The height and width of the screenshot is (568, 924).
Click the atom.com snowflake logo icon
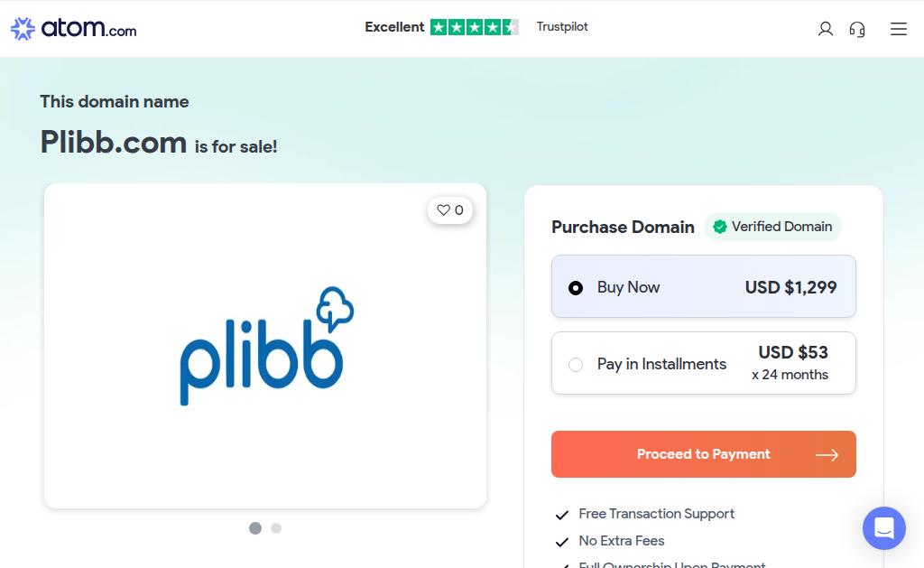tap(23, 28)
